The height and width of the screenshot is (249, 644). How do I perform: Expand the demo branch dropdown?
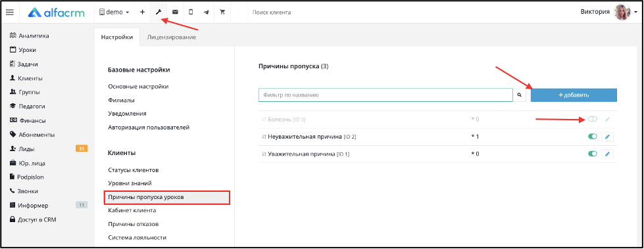[114, 12]
